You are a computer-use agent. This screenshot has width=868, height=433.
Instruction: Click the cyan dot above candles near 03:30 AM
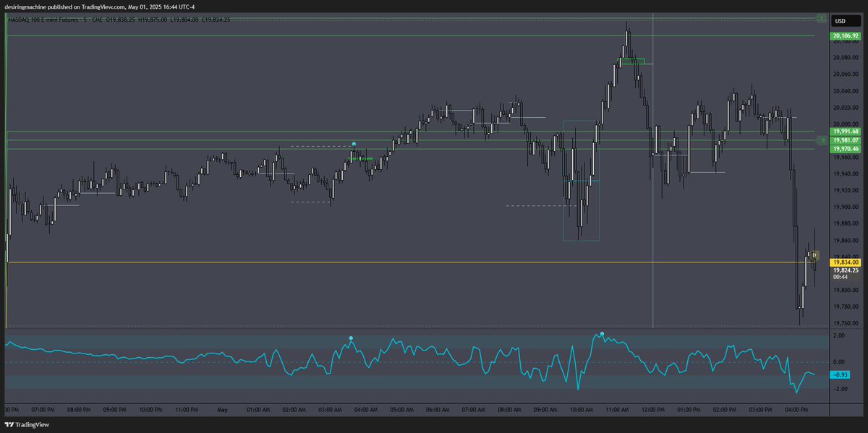(x=354, y=144)
